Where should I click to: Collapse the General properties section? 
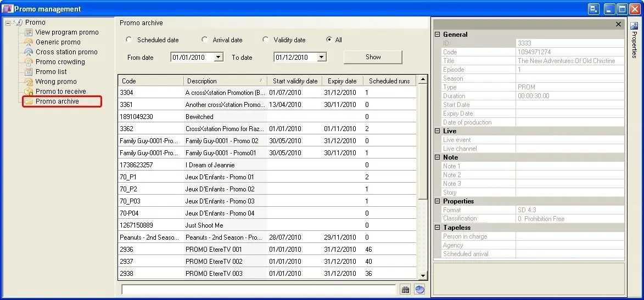click(438, 35)
